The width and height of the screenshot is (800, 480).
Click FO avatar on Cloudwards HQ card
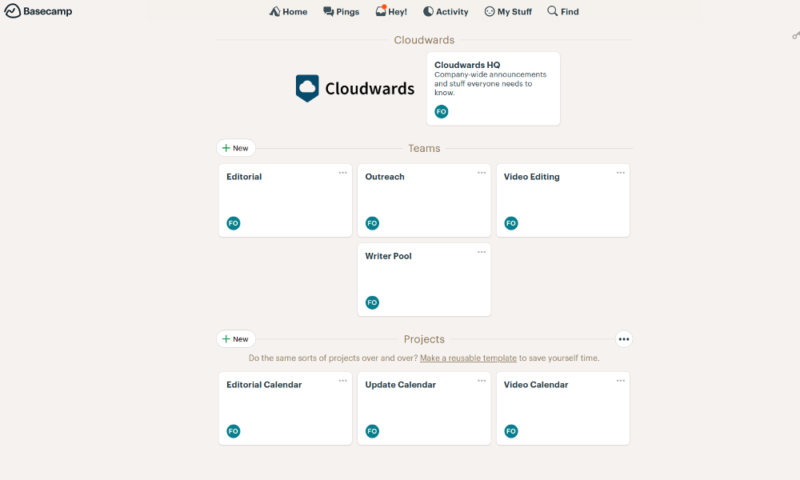click(441, 111)
